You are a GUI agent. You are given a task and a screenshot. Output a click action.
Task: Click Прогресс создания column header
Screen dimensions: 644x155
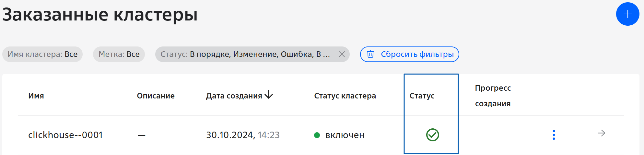pyautogui.click(x=493, y=96)
